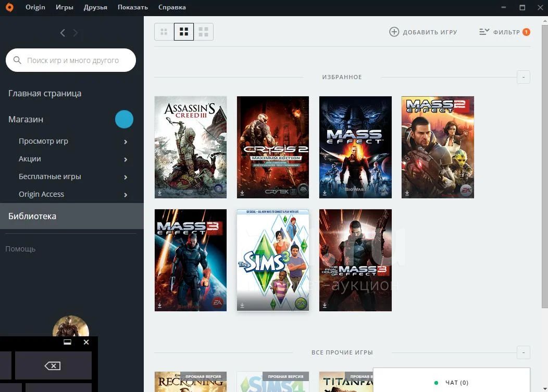Expand the Акции submenu
This screenshot has height=392, width=548.
click(126, 159)
